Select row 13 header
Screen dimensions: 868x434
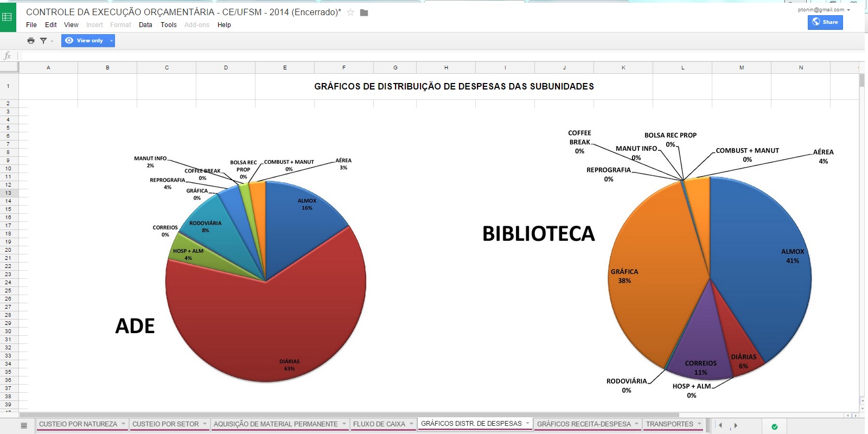click(8, 193)
